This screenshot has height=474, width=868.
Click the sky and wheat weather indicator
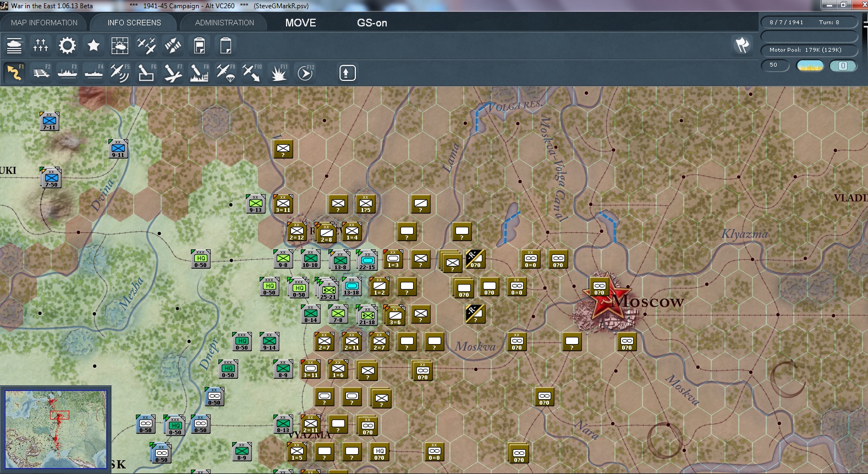pos(810,66)
